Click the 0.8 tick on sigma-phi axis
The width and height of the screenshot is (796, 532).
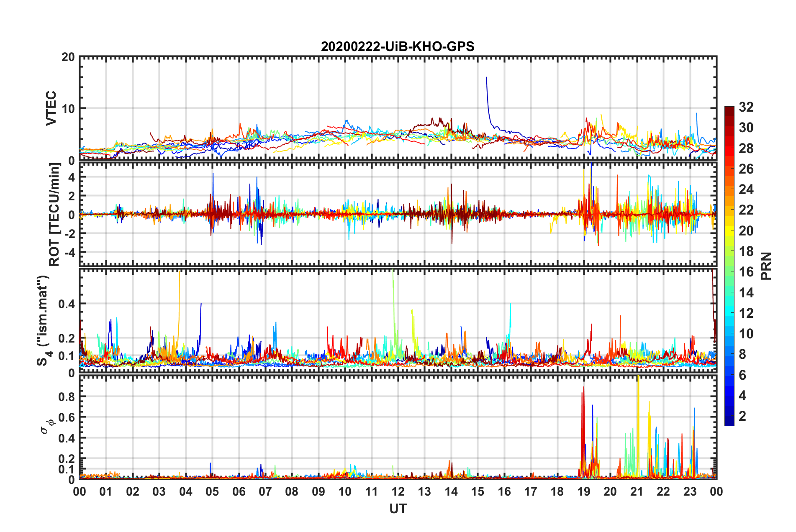pos(66,396)
